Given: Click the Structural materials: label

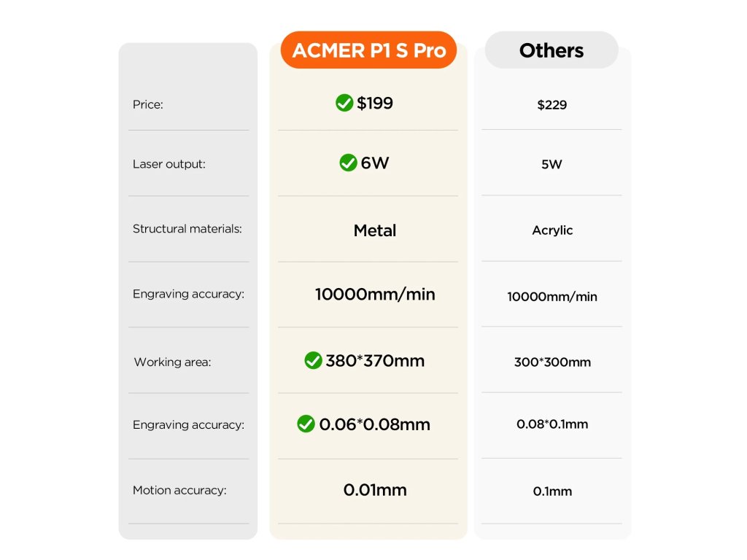Looking at the screenshot, I should pyautogui.click(x=187, y=229).
